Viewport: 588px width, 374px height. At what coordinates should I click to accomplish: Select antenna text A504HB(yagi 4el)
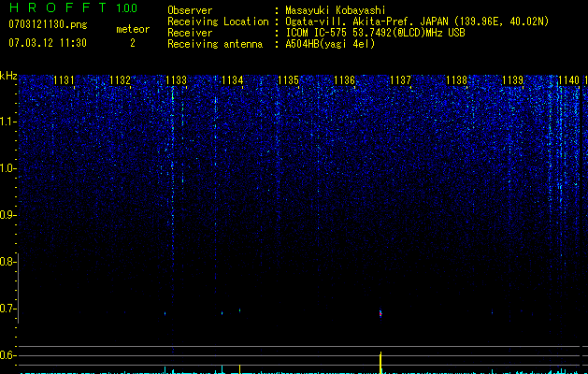click(330, 44)
